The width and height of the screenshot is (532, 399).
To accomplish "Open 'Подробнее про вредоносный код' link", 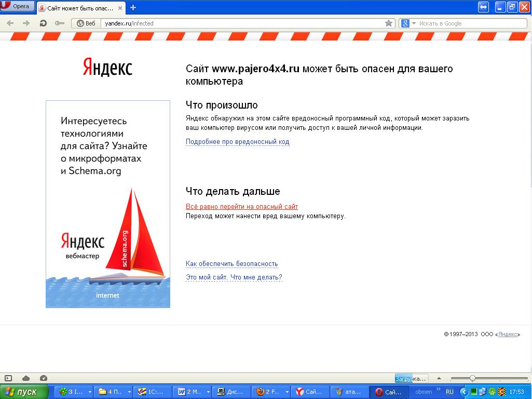I will point(237,142).
